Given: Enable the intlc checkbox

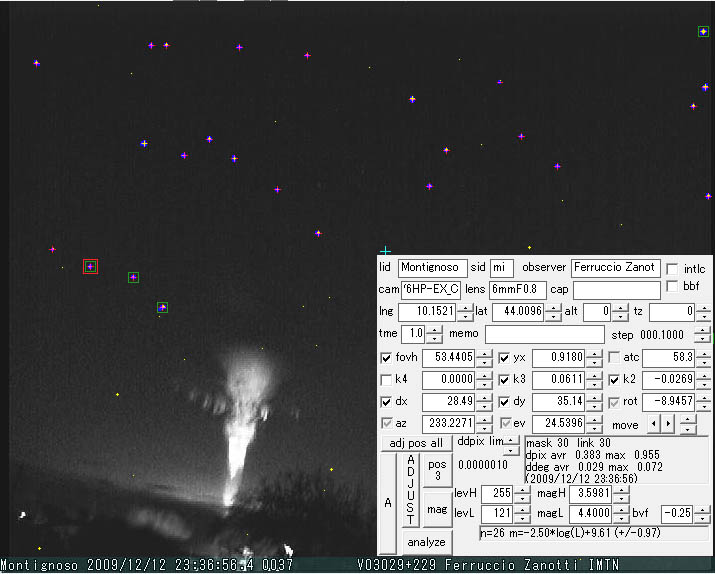Looking at the screenshot, I should 672,269.
